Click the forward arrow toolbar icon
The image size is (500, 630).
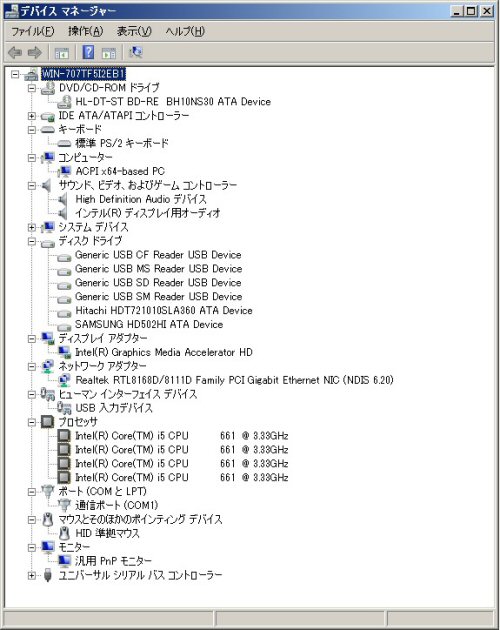click(35, 52)
